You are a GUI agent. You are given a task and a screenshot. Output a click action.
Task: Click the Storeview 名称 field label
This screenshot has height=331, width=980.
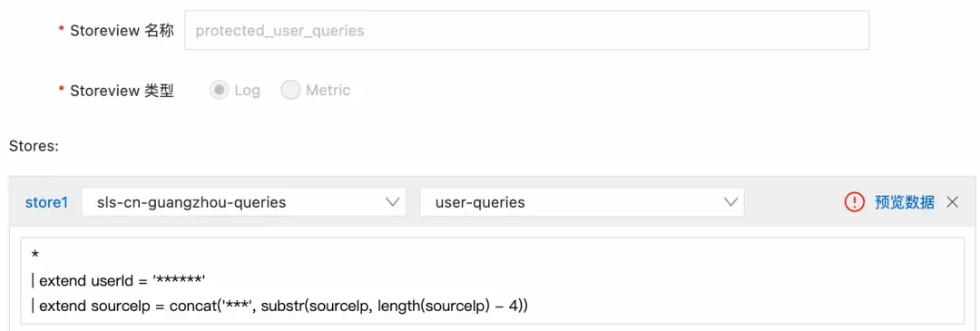click(x=122, y=31)
